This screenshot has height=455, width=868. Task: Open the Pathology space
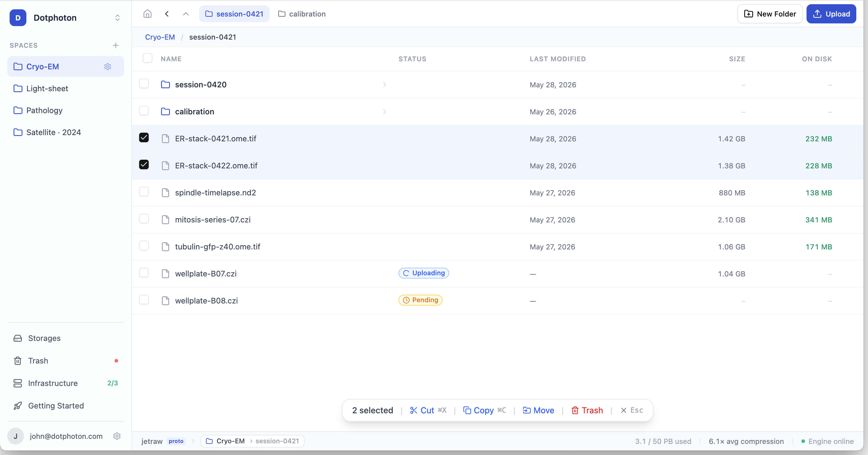(x=65, y=111)
